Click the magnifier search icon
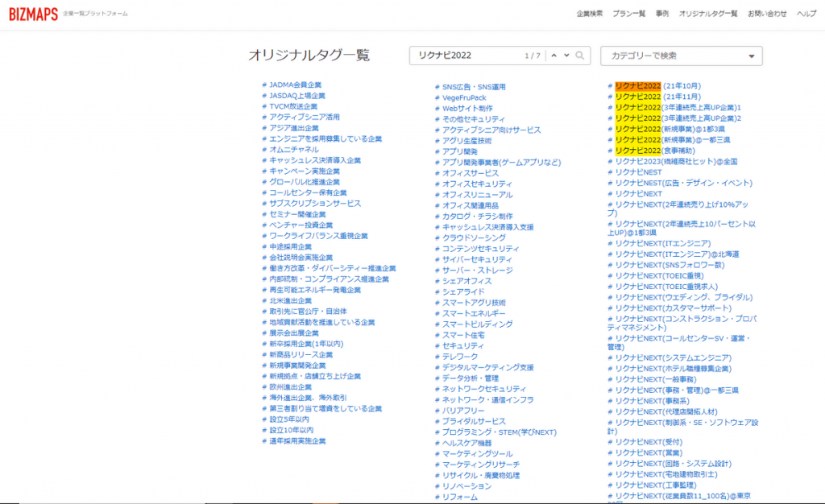Viewport: 825px width, 504px height. tap(580, 56)
